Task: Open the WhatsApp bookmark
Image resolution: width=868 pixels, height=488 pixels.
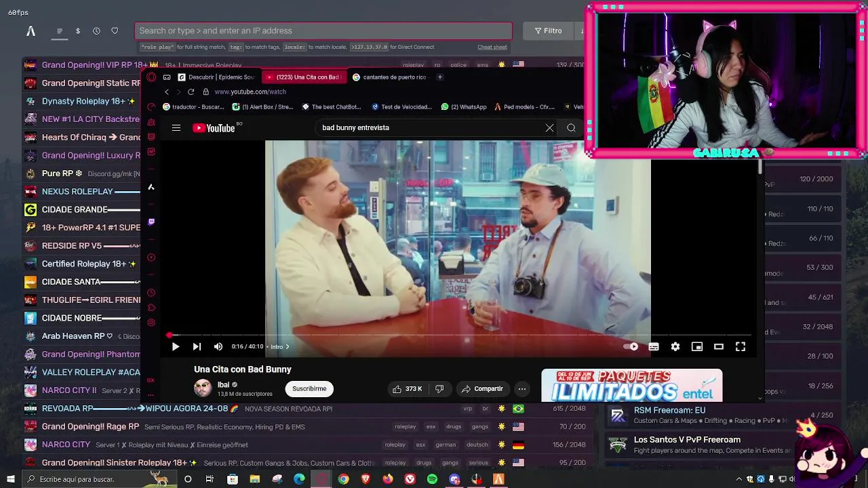Action: (x=464, y=106)
